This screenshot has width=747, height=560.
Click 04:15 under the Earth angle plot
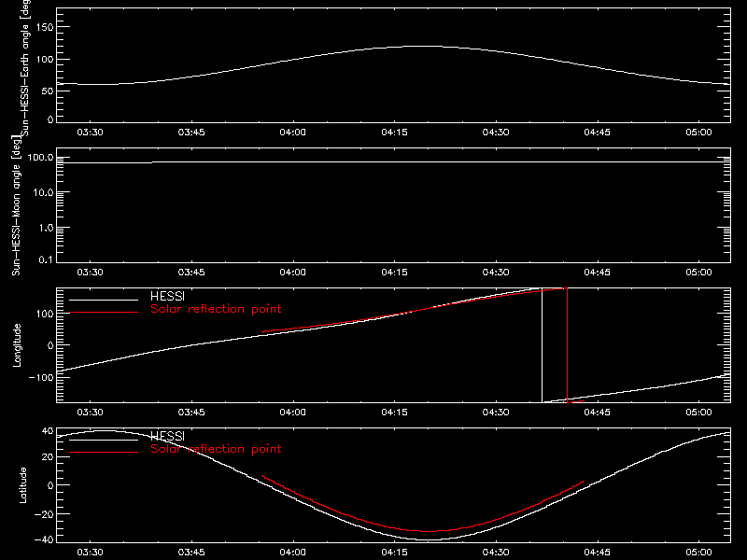coord(394,133)
